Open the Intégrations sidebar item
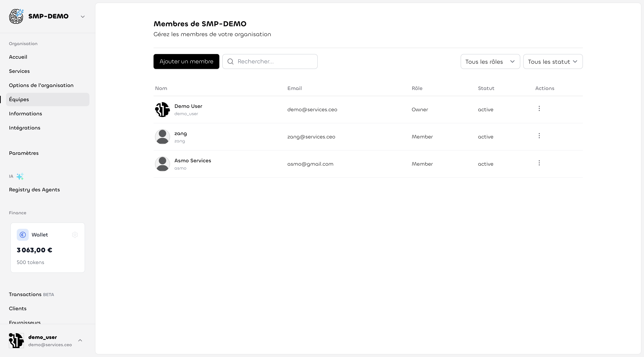Viewport: 644px width, 357px height. click(24, 128)
